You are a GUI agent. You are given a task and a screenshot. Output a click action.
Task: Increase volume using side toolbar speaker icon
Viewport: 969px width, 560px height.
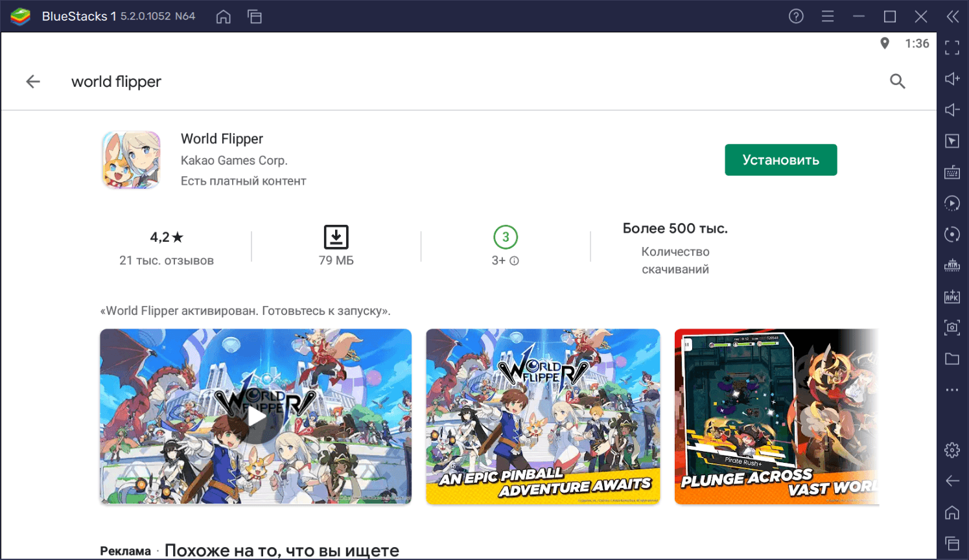(952, 78)
